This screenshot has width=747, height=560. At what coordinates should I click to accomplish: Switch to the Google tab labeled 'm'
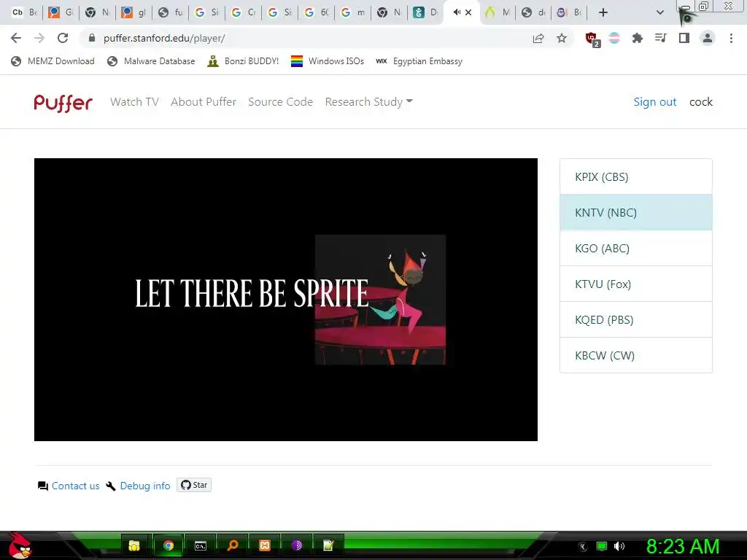click(353, 12)
